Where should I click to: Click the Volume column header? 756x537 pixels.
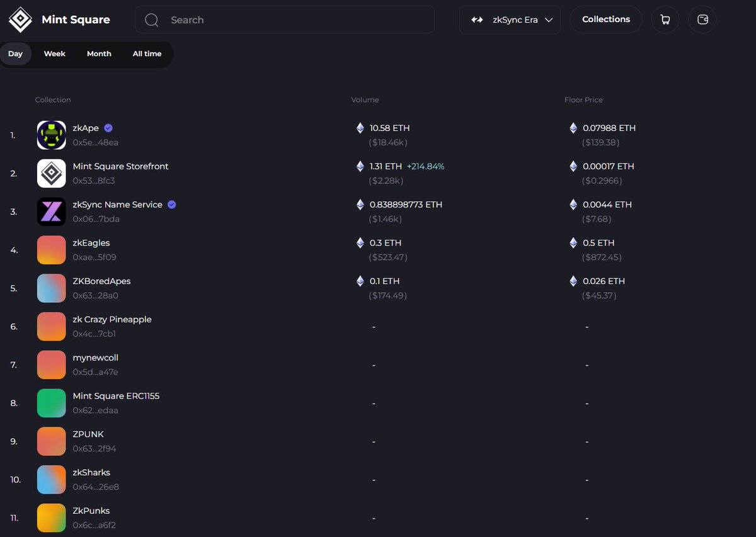pyautogui.click(x=365, y=100)
